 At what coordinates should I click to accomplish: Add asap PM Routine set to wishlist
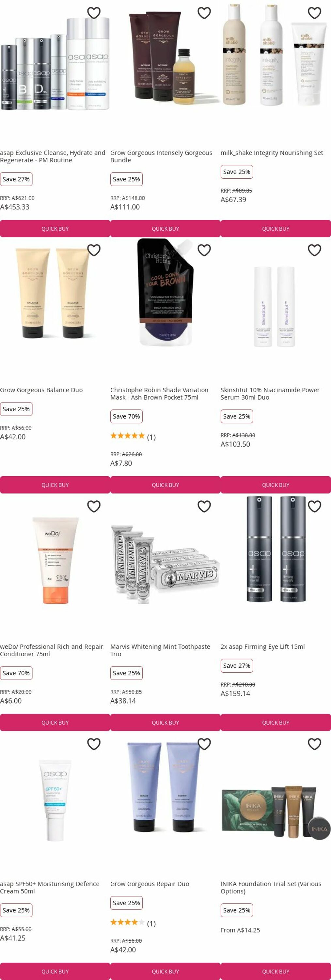94,13
